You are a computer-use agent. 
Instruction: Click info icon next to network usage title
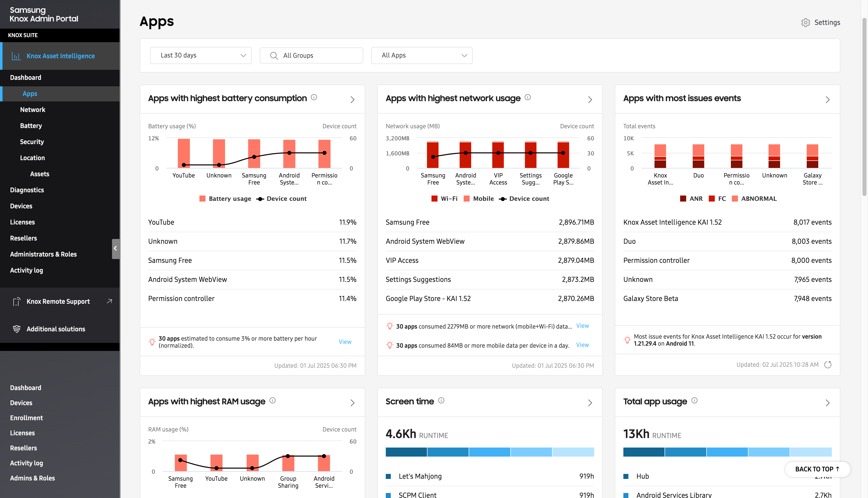pyautogui.click(x=528, y=97)
